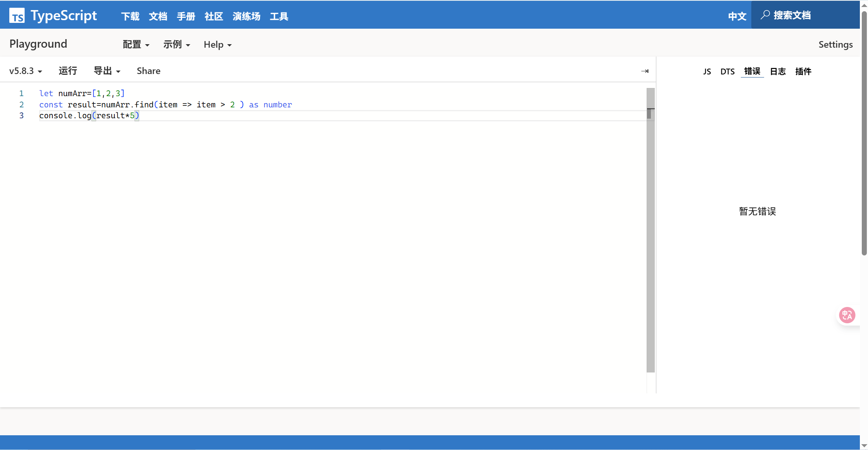Switch to the JS output tab
The width and height of the screenshot is (868, 450).
(707, 71)
